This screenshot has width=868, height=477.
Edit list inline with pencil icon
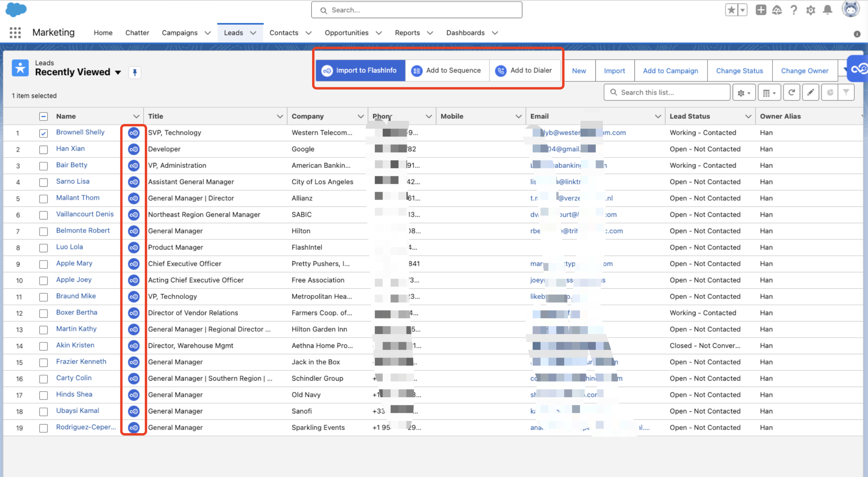tap(810, 92)
